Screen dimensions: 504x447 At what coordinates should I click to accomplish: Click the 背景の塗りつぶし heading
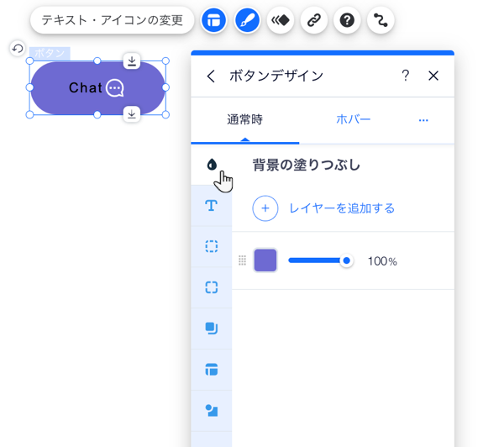[x=307, y=165]
